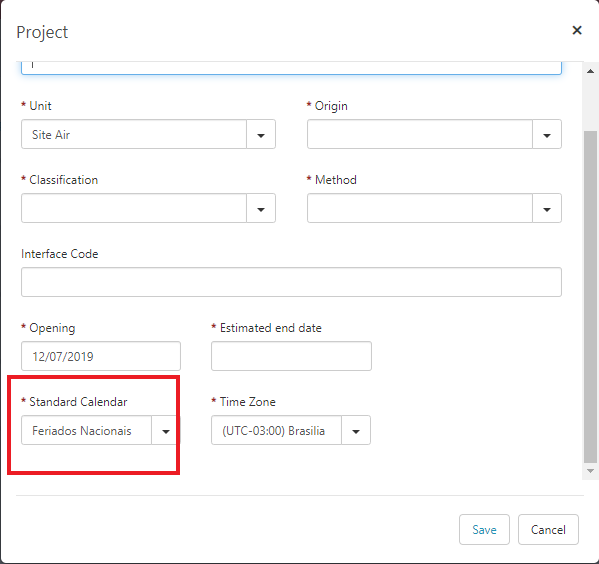The width and height of the screenshot is (599, 564).
Task: Click the Opening date field
Action: click(101, 356)
